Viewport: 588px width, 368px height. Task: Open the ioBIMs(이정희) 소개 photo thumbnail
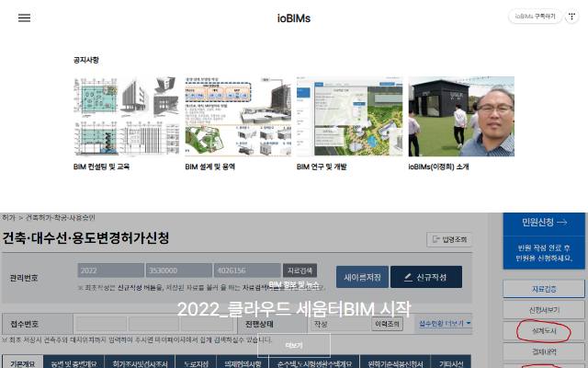click(x=461, y=117)
